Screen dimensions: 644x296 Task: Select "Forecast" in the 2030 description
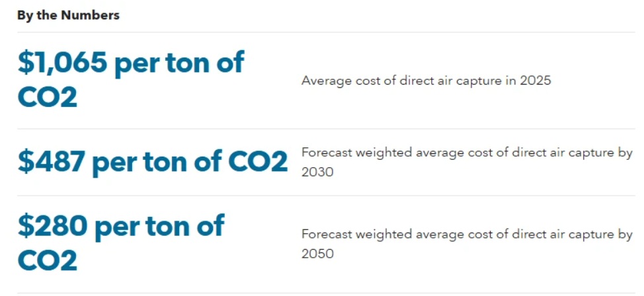326,153
